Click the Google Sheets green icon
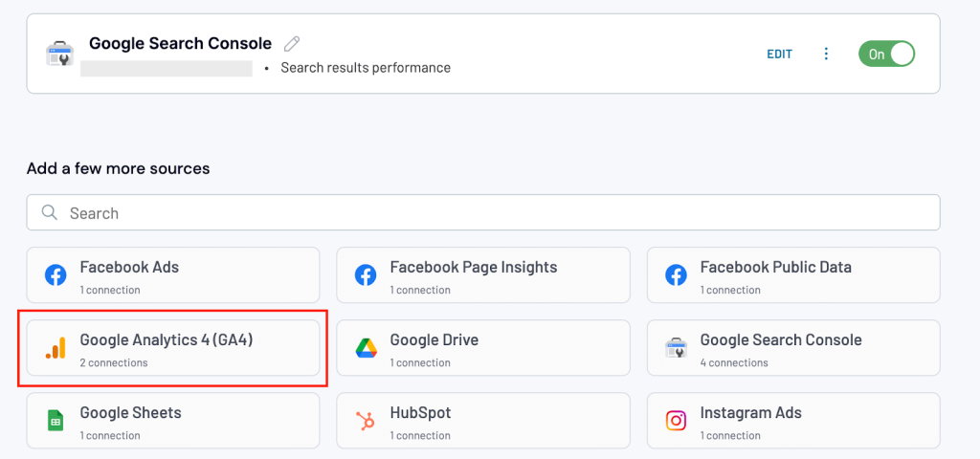Image resolution: width=980 pixels, height=459 pixels. click(x=56, y=421)
